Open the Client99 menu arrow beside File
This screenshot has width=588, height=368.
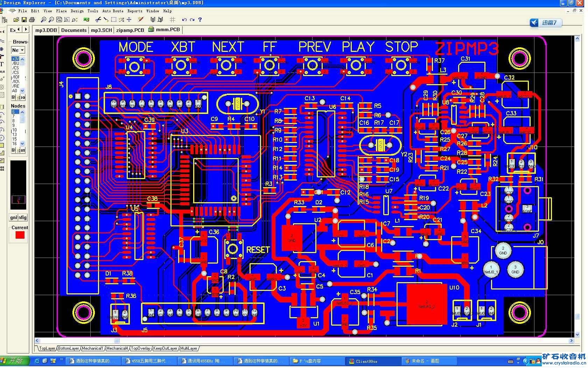12,11
